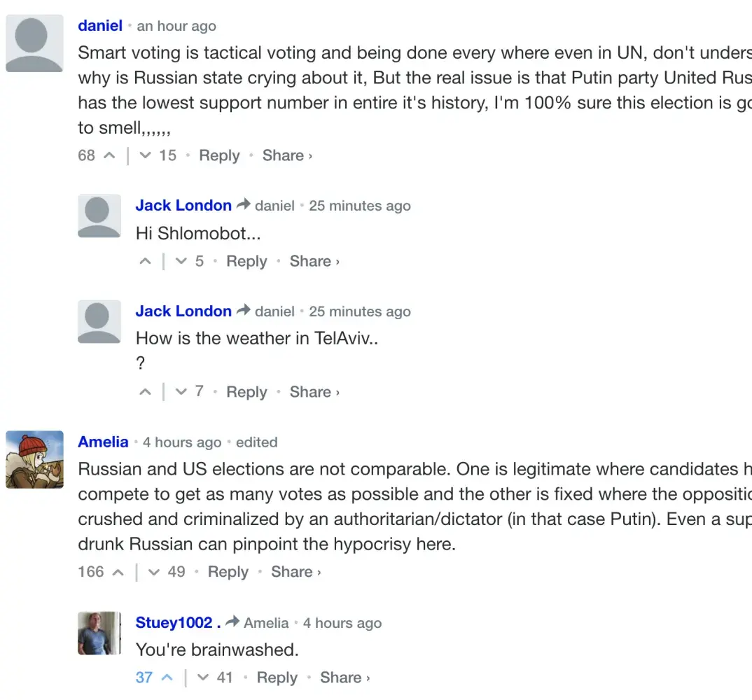
Task: Downvote Jack London's "Hi Shlomobot" reply
Action: tap(181, 261)
